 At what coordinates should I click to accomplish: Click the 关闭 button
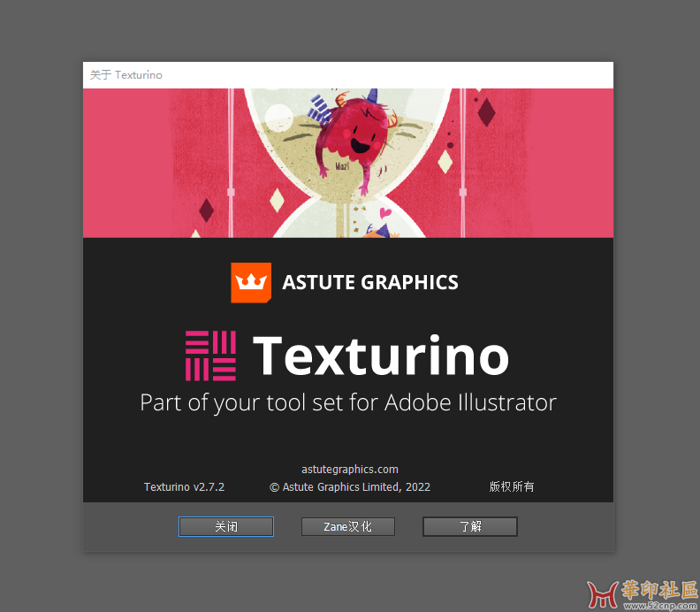(226, 526)
